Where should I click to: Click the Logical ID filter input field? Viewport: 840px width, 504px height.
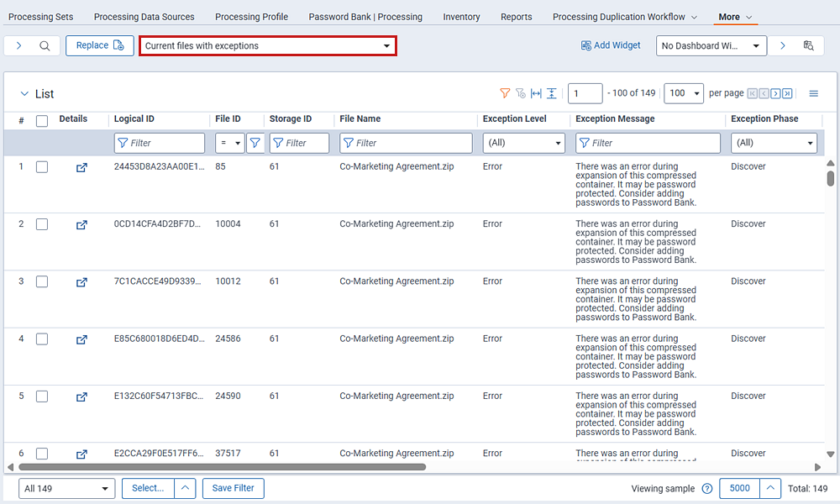tap(160, 143)
